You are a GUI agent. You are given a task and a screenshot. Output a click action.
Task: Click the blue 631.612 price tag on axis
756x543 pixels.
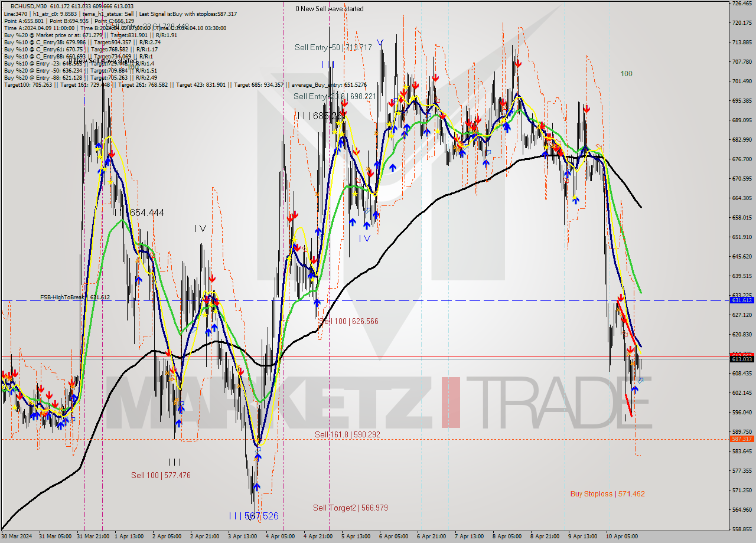click(742, 300)
